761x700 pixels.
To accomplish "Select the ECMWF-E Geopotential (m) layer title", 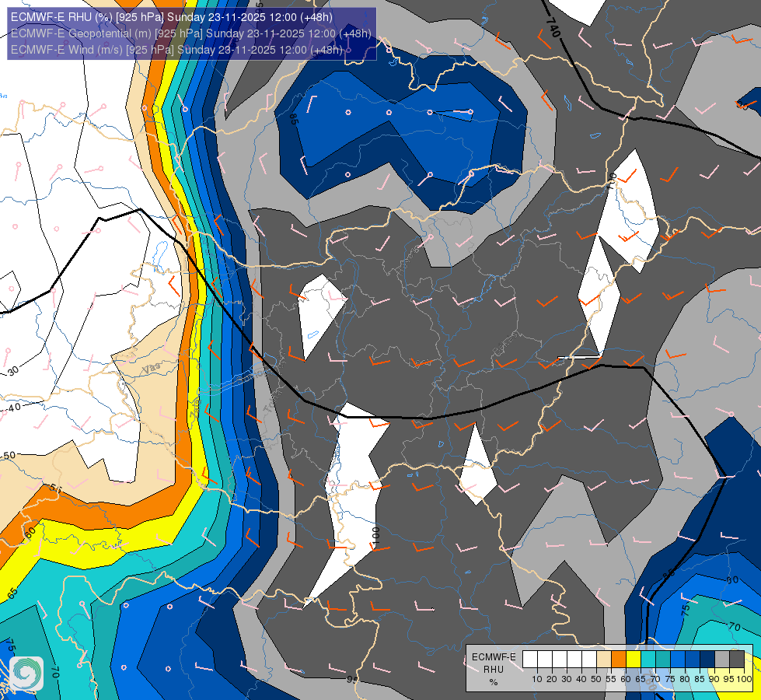I will 190,33.
